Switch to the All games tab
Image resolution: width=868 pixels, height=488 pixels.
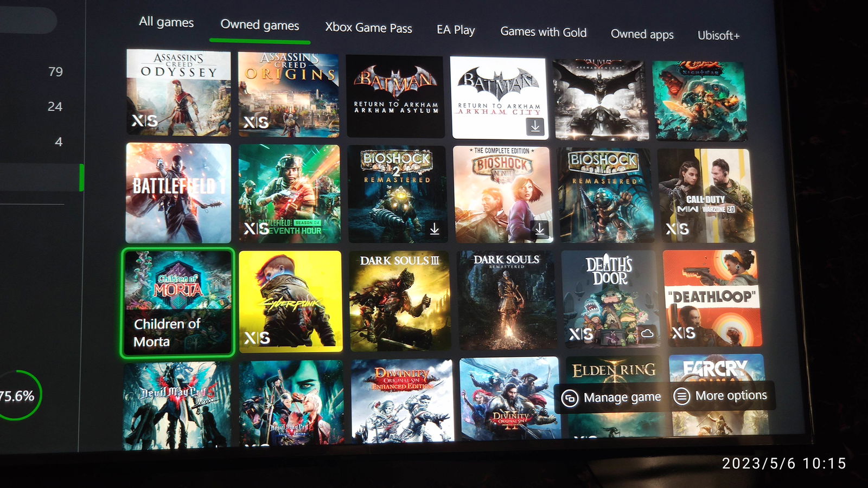166,22
